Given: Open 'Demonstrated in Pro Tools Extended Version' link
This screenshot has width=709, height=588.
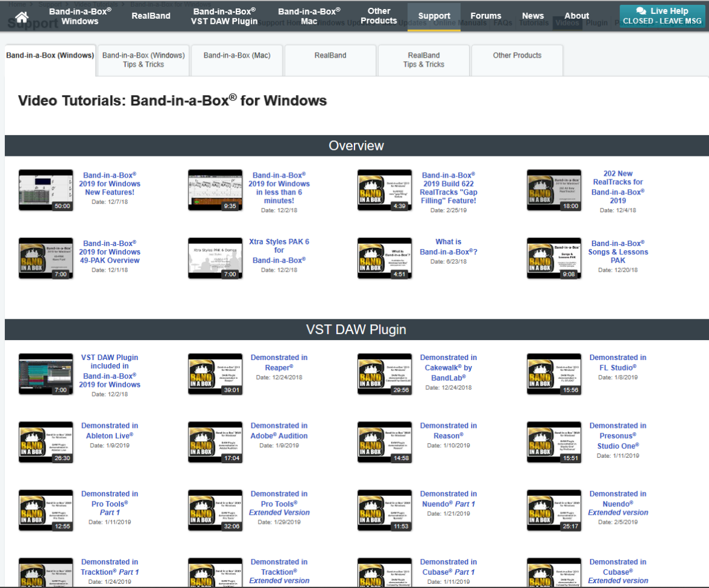Looking at the screenshot, I should (x=279, y=503).
